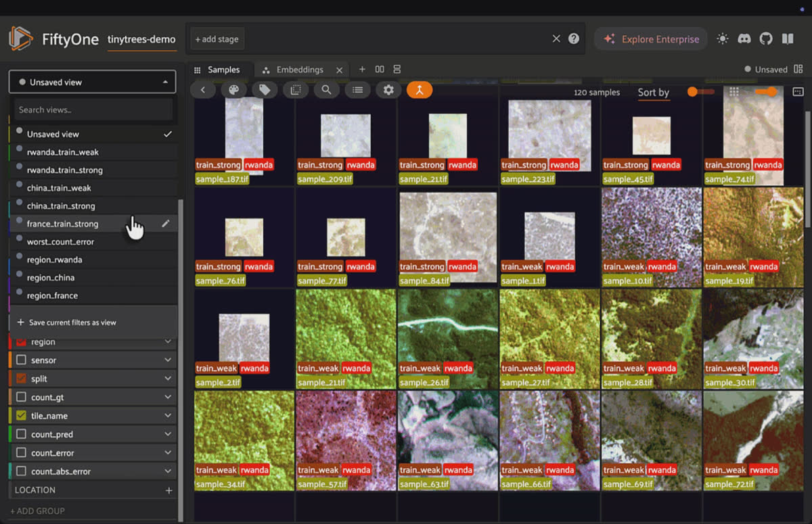
Task: Split panels vertically
Action: pyautogui.click(x=397, y=69)
